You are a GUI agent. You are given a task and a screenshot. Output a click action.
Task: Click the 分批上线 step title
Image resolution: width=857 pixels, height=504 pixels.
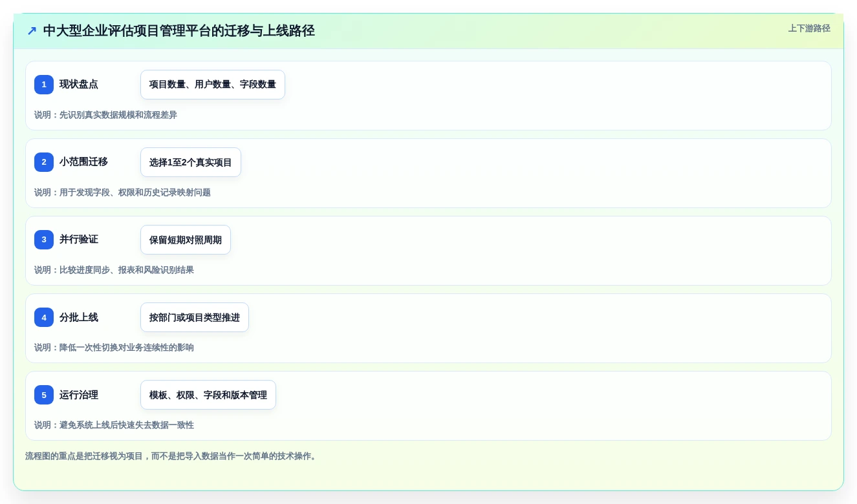point(79,317)
